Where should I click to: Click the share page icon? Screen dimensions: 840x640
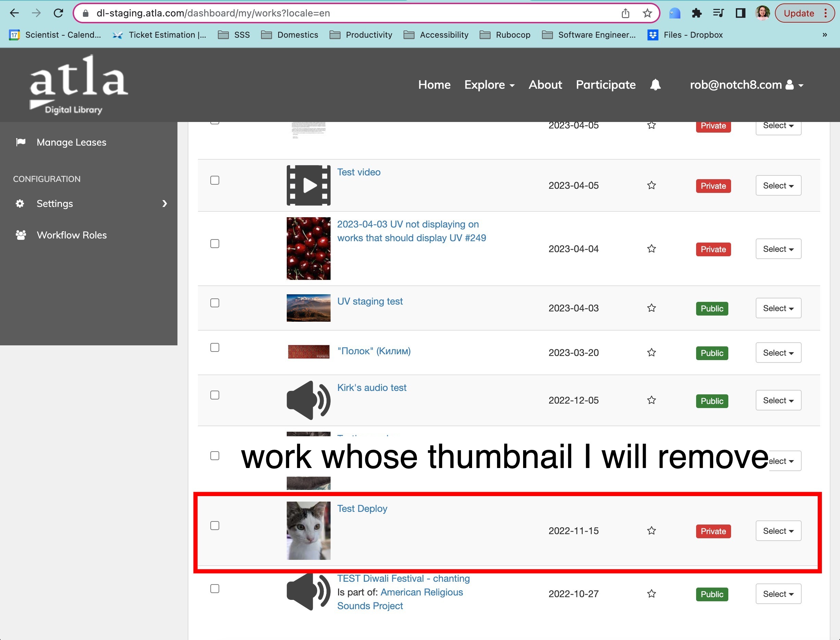[625, 13]
